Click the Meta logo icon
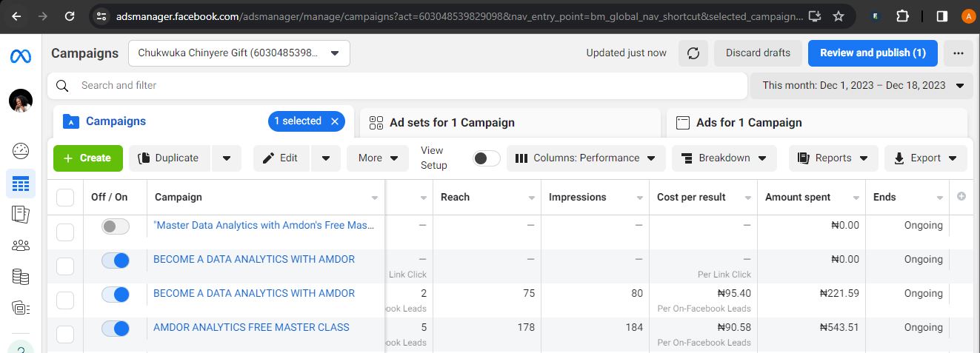The height and width of the screenshot is (353, 980). pyautogui.click(x=20, y=57)
